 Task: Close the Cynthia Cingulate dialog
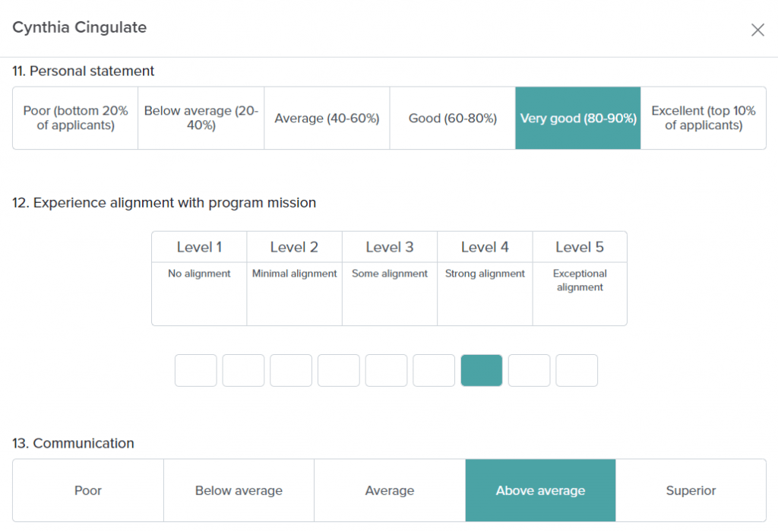[x=757, y=30]
